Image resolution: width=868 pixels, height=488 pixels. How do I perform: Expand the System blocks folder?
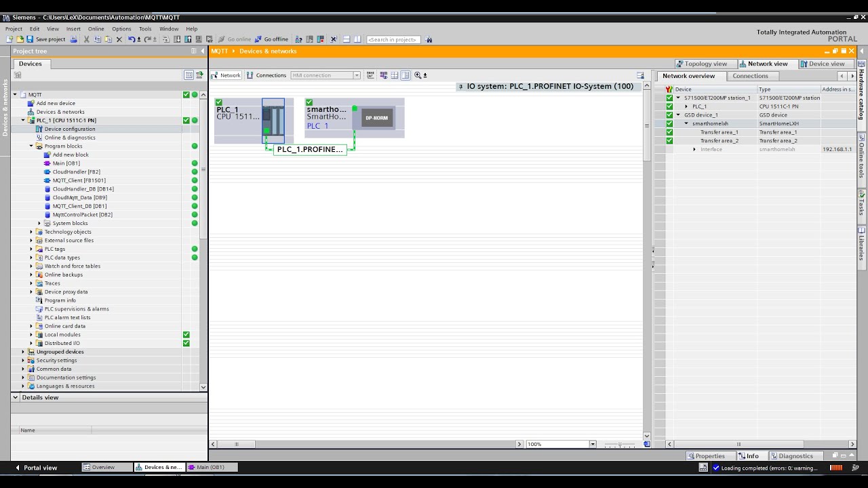(x=39, y=223)
